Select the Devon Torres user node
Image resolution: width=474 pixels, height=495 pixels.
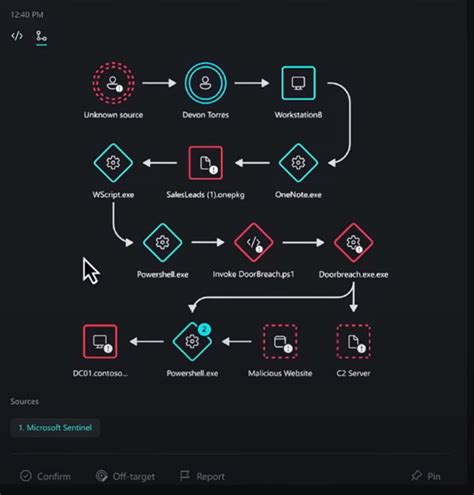[206, 83]
